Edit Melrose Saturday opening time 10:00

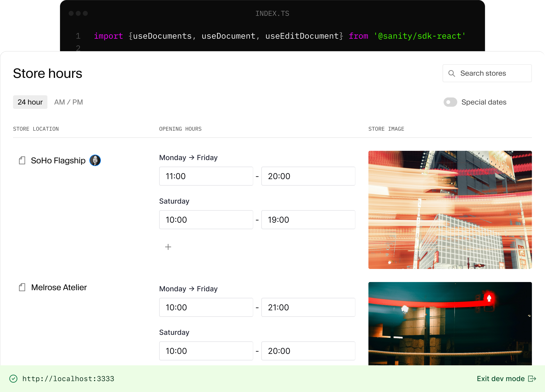tap(206, 351)
